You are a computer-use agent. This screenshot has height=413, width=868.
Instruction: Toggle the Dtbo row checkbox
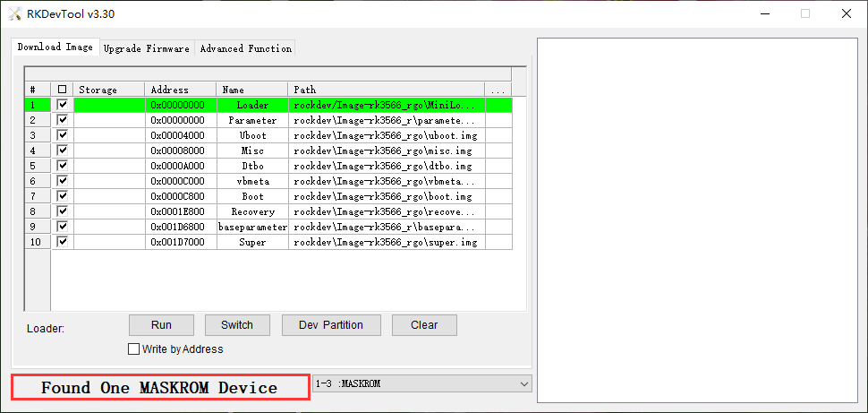[63, 165]
